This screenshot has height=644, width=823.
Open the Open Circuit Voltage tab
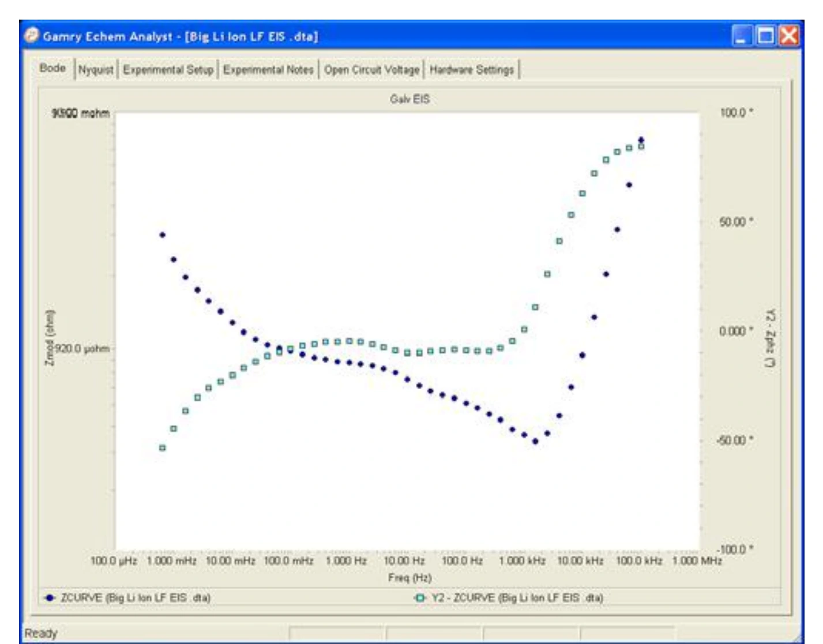(x=371, y=70)
